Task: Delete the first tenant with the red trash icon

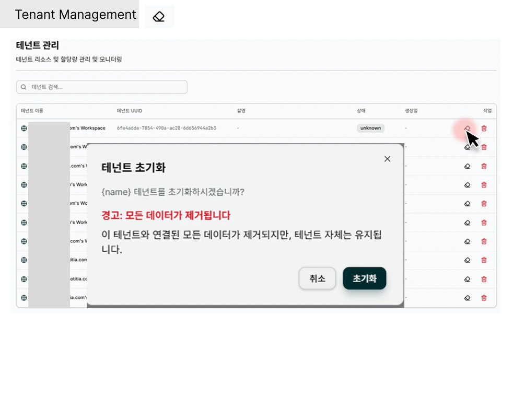Action: tap(484, 128)
